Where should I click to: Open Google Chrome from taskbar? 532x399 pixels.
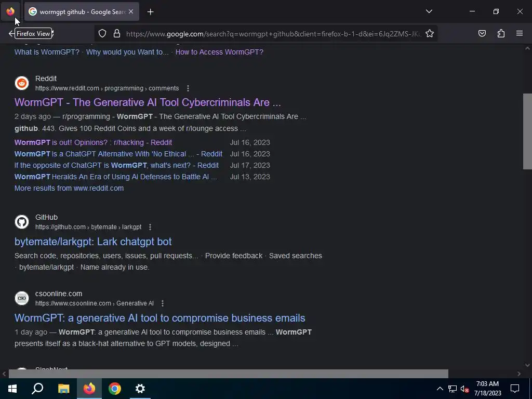[115, 389]
